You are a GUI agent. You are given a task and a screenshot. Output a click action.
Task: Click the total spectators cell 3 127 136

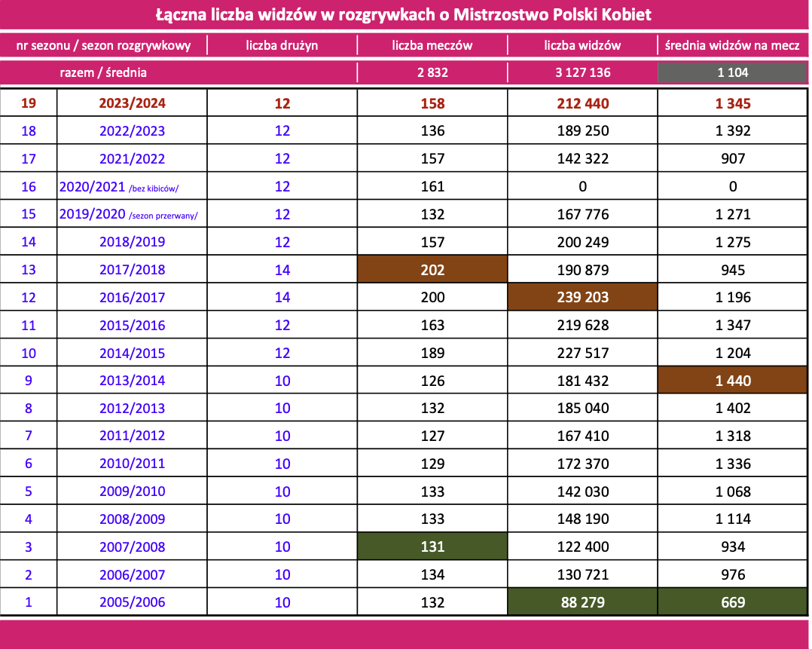[x=582, y=73]
